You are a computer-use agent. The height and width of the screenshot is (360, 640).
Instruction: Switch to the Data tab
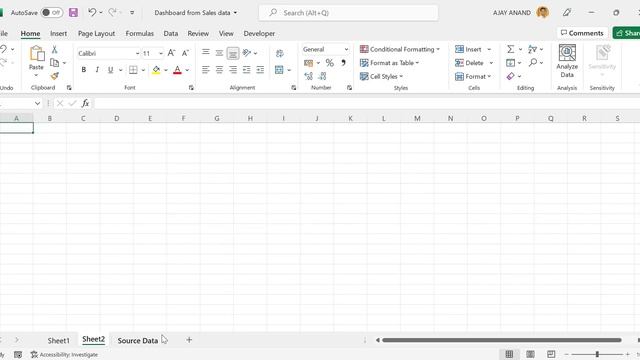click(171, 33)
